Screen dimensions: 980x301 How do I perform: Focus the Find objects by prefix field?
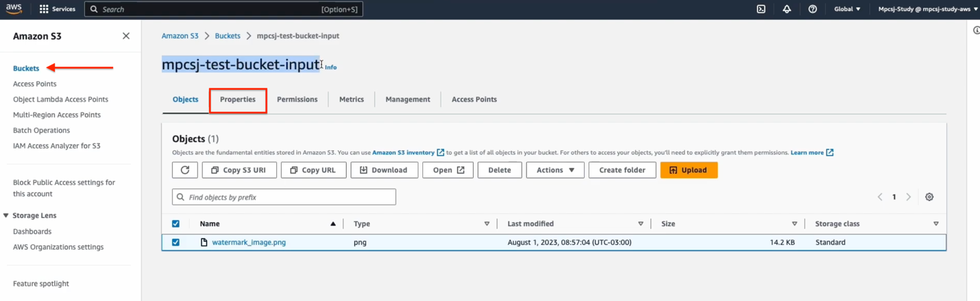tap(284, 197)
